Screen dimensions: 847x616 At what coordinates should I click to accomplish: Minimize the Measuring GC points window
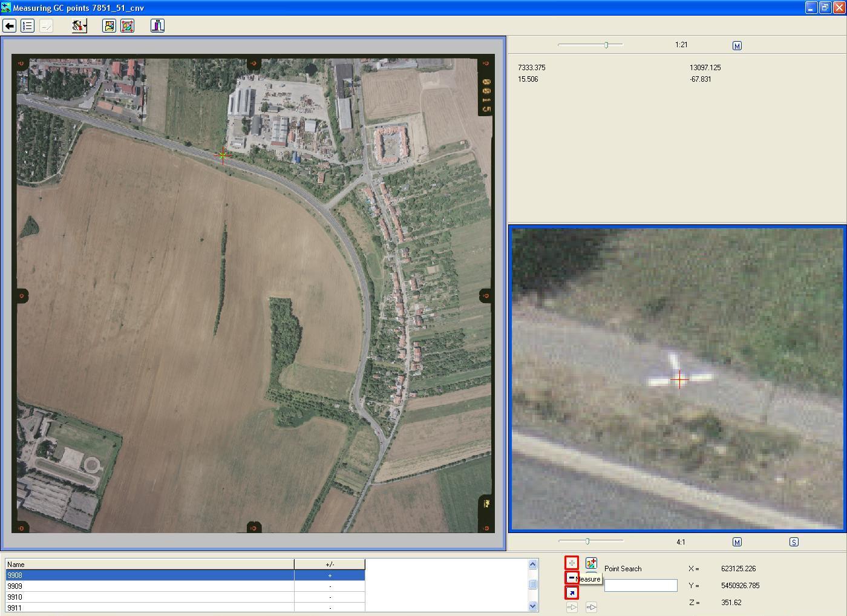coord(811,7)
